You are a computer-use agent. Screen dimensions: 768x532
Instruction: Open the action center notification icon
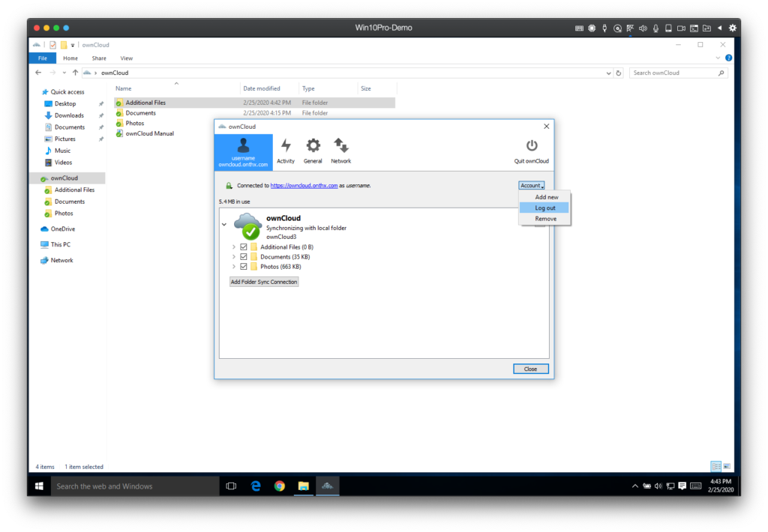pyautogui.click(x=682, y=486)
